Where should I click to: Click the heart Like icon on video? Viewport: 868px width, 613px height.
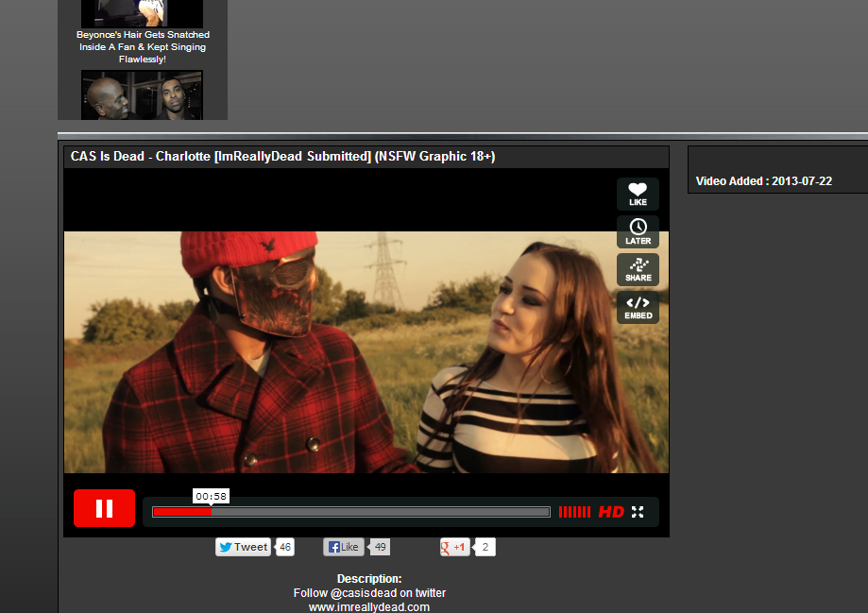(x=638, y=194)
